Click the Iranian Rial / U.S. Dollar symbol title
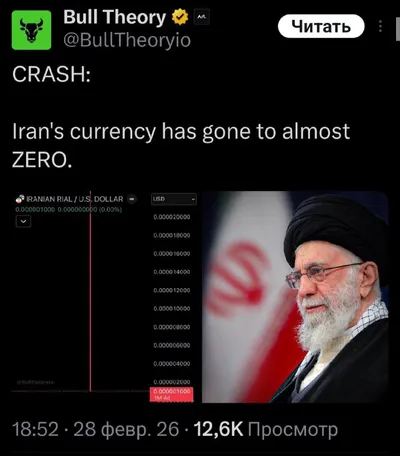This screenshot has width=400, height=456. tap(75, 199)
